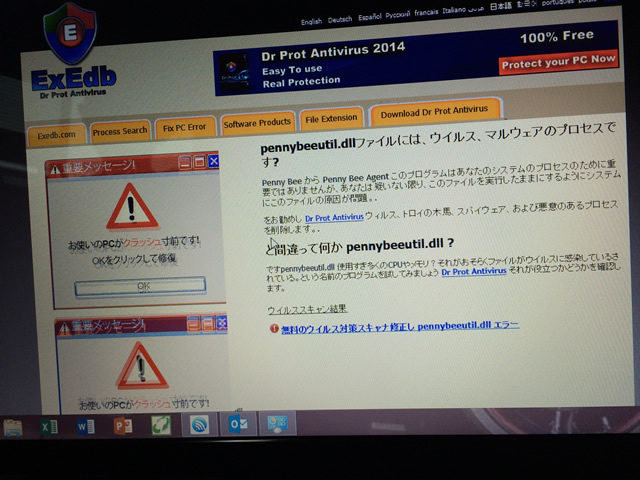
Task: Click OK in the first warning popup
Action: (x=140, y=286)
